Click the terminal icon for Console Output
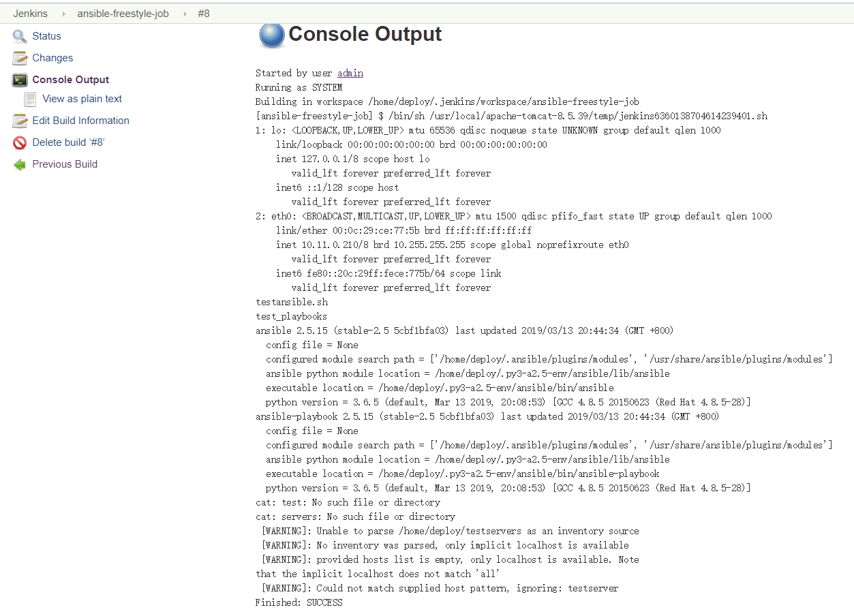This screenshot has width=854, height=616. point(20,80)
